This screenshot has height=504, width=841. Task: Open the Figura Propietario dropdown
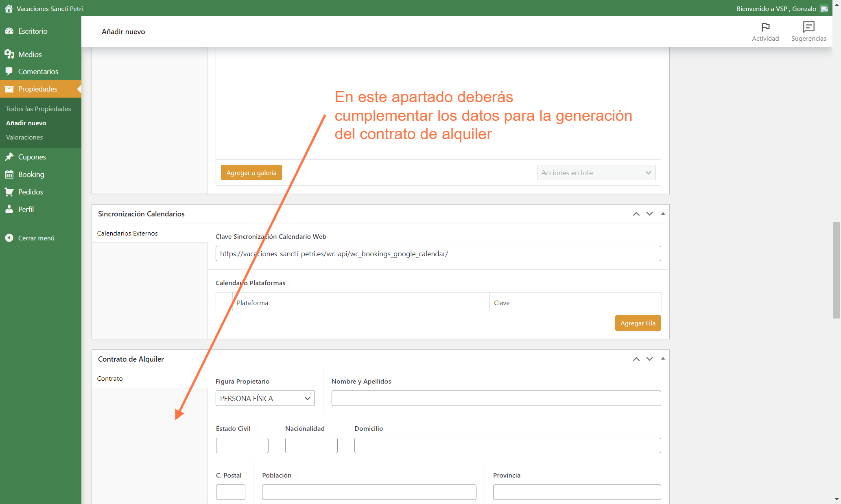(265, 398)
